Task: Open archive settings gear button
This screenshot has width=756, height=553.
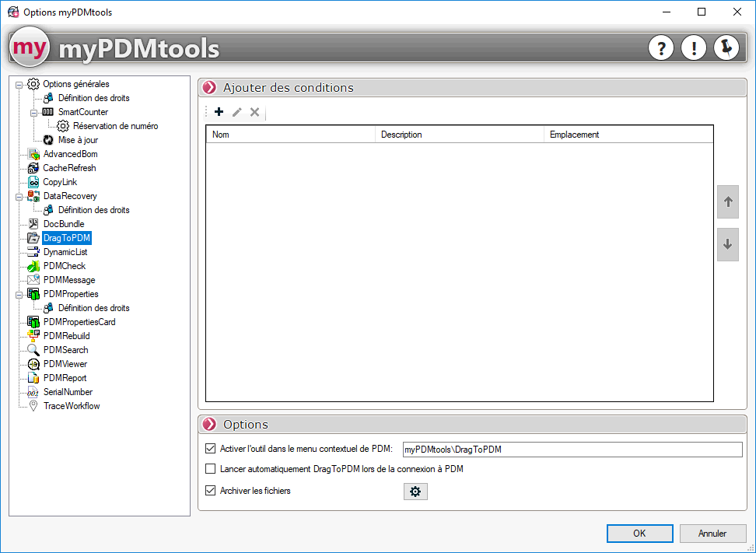Action: click(415, 492)
